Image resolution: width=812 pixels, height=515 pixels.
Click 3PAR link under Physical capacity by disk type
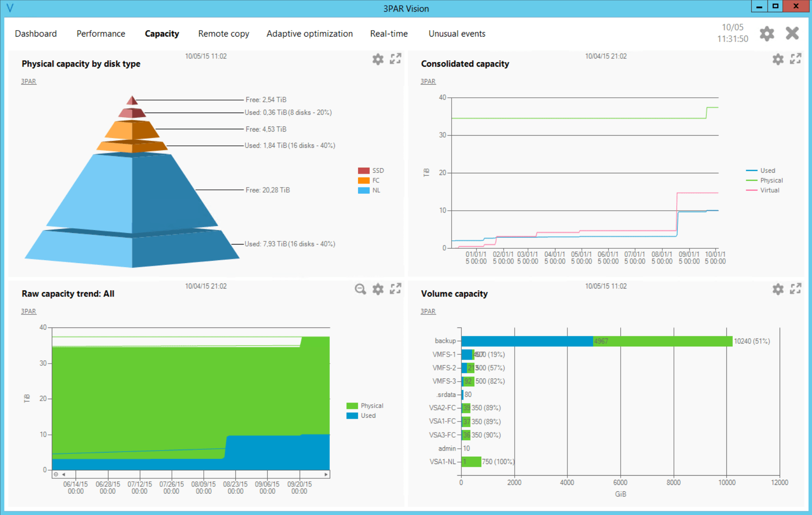pyautogui.click(x=29, y=82)
